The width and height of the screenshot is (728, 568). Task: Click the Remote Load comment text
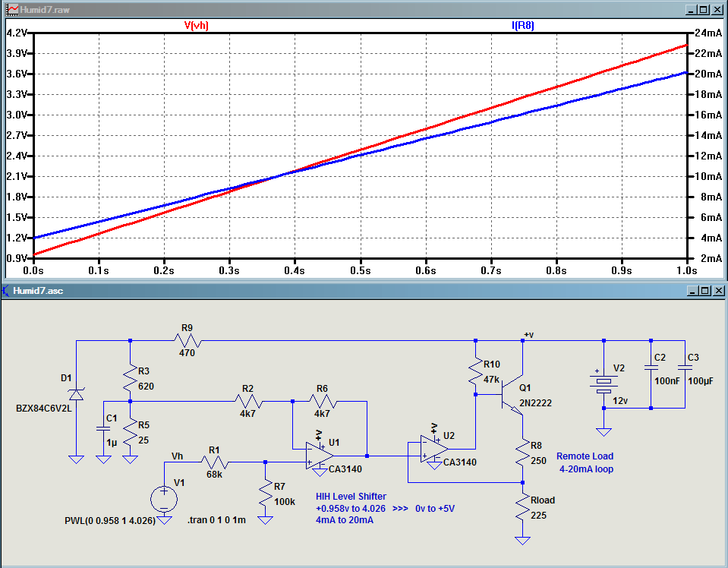[585, 456]
